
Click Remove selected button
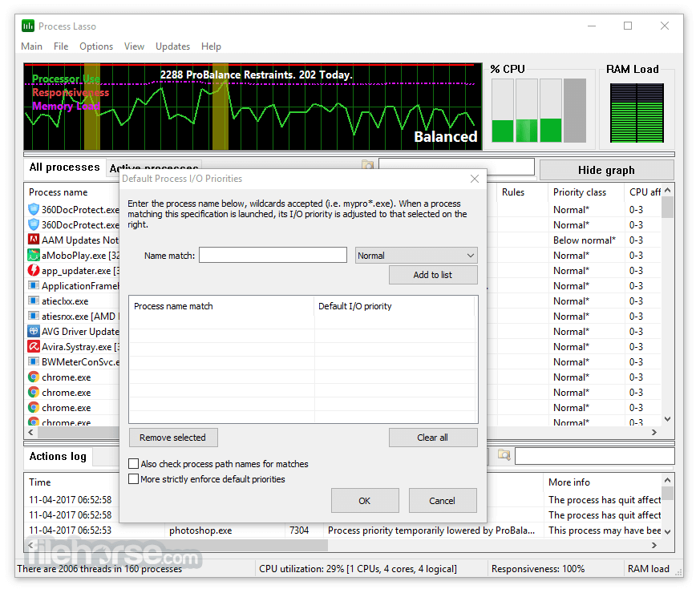pyautogui.click(x=172, y=438)
